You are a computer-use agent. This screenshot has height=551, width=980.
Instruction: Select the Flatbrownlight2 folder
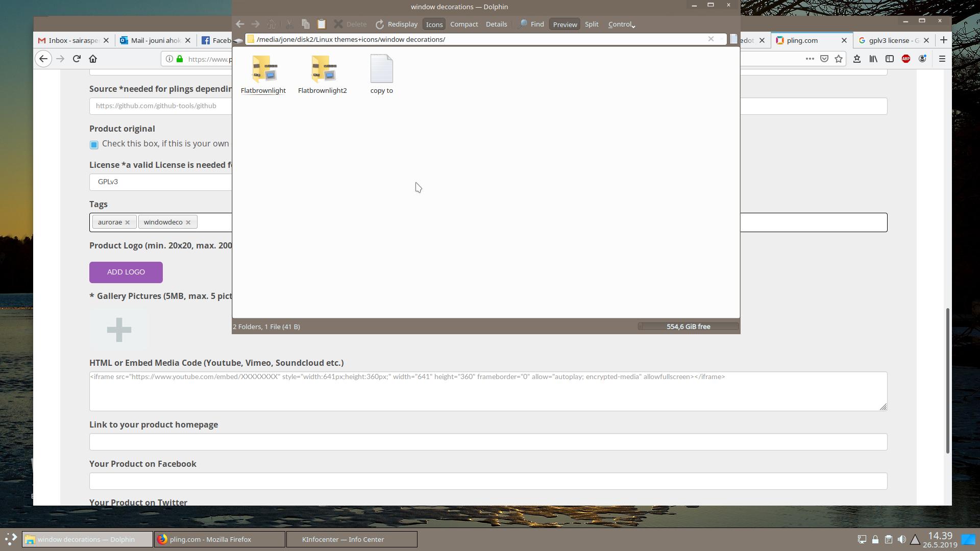[x=322, y=74]
